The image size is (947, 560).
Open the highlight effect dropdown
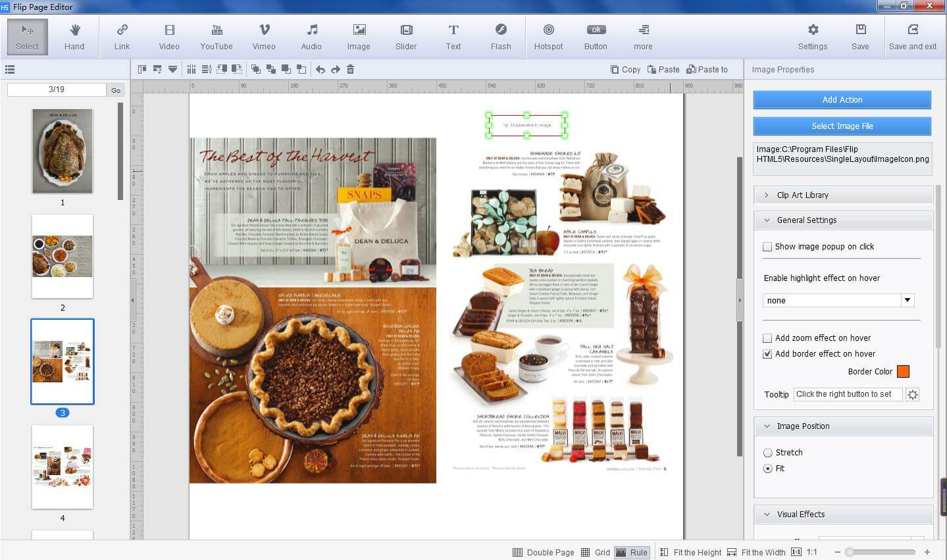(x=908, y=300)
